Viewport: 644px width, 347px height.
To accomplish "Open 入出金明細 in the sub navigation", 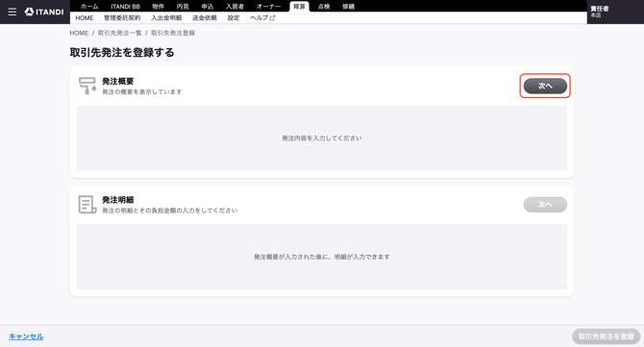I will coord(166,18).
